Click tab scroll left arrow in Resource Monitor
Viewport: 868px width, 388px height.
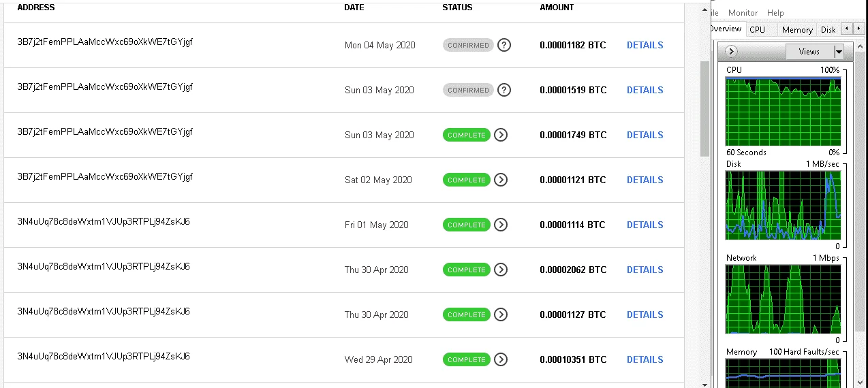[x=843, y=29]
